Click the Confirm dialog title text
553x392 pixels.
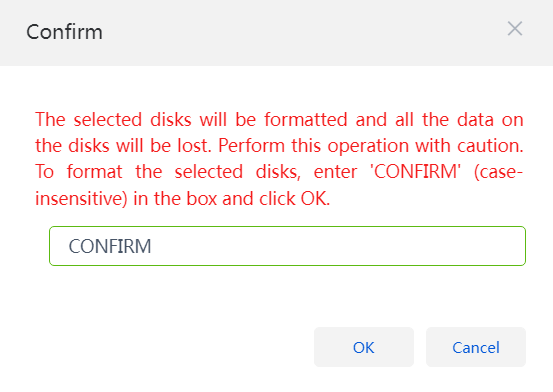click(65, 32)
